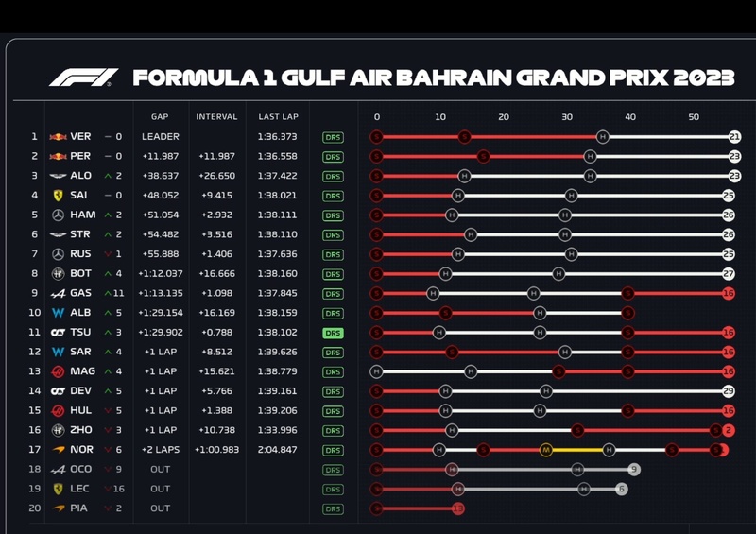
Task: Toggle the DRS badge in PIA's row
Action: click(333, 508)
